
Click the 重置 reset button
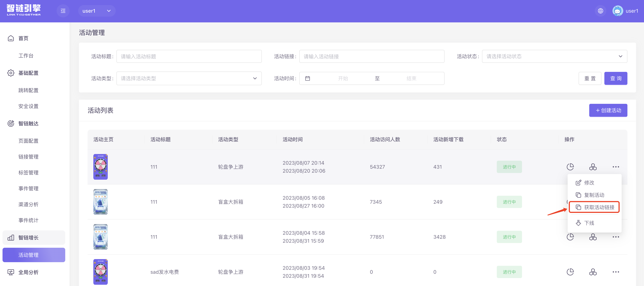tap(590, 78)
